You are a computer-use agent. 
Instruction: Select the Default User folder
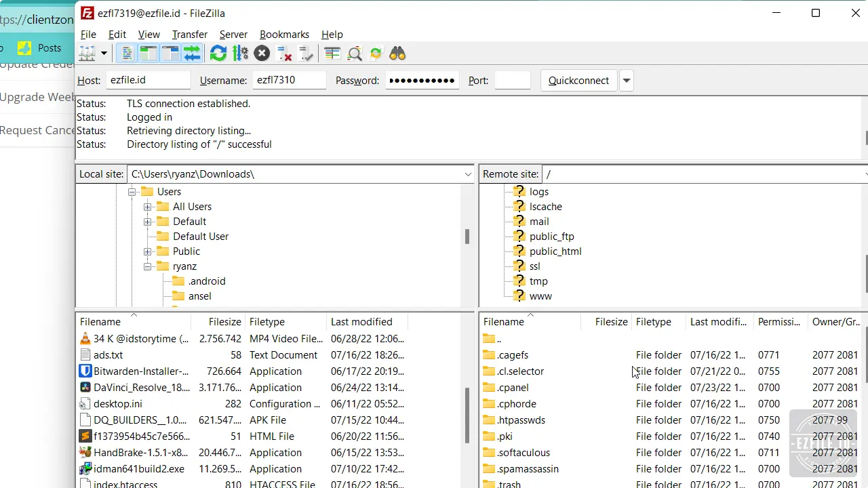point(201,237)
